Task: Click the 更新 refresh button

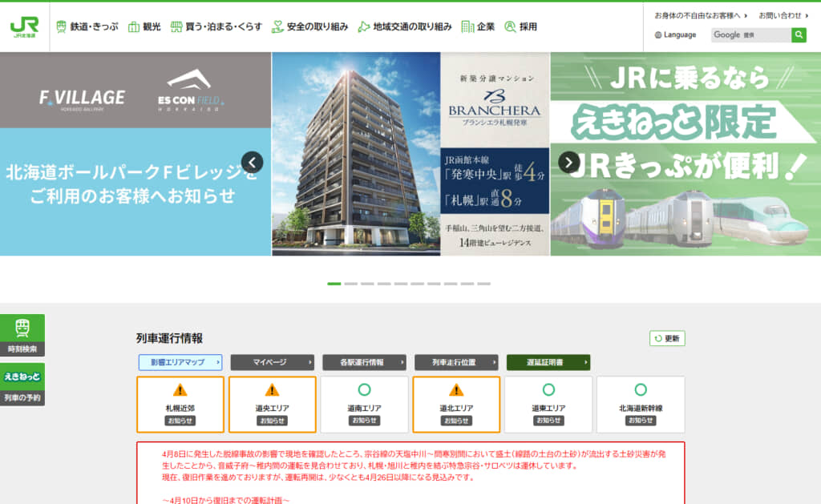Action: pos(667,339)
